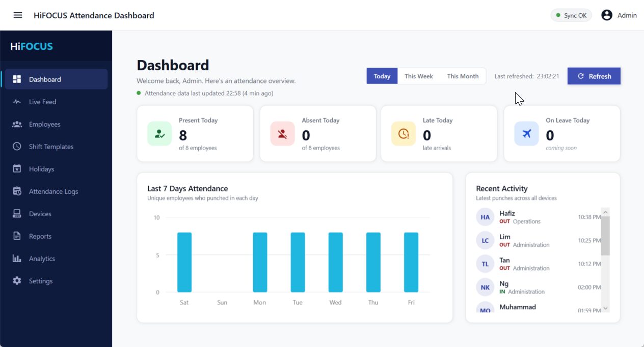Select the Today range tab

(x=382, y=76)
